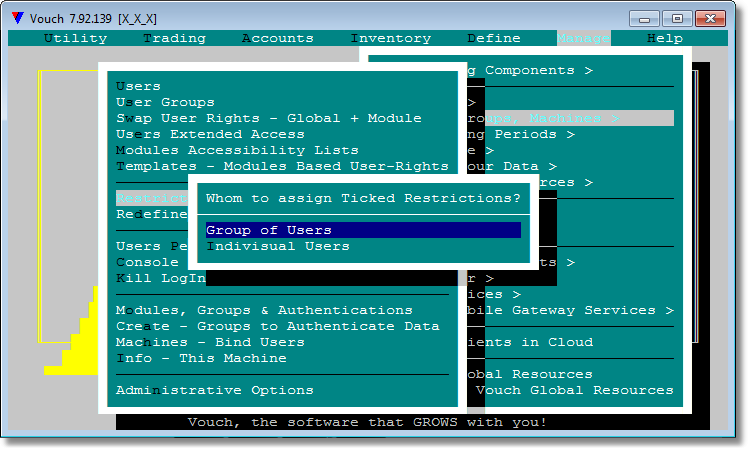Expand the highlighted Machines submenu
The image size is (748, 450).
point(571,118)
